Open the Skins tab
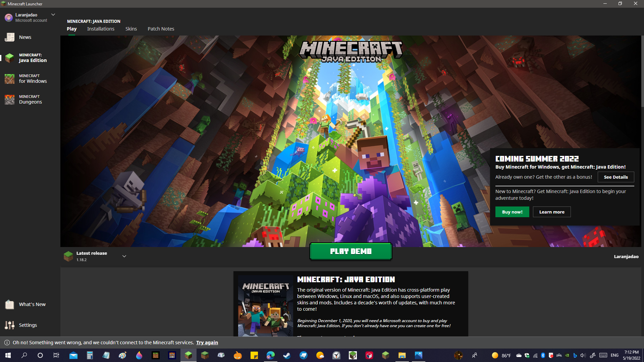644x362 pixels. [131, 29]
